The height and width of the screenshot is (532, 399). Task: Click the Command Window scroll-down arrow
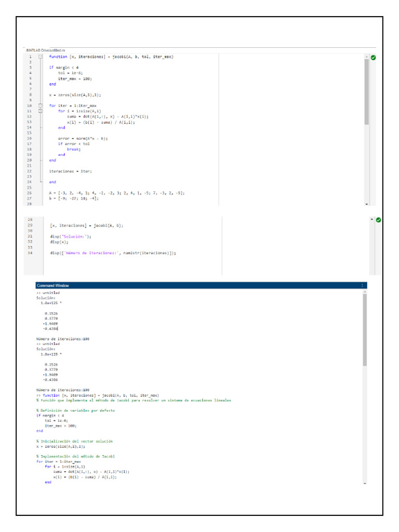coord(365,483)
